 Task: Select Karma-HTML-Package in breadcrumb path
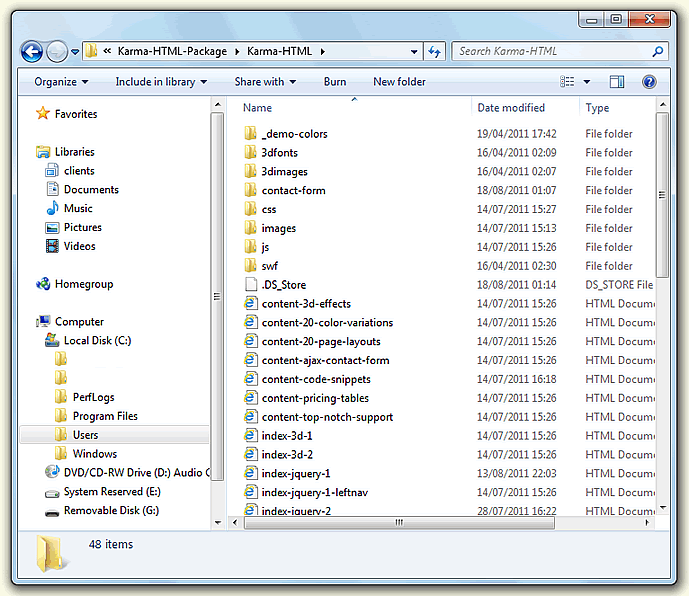point(172,51)
